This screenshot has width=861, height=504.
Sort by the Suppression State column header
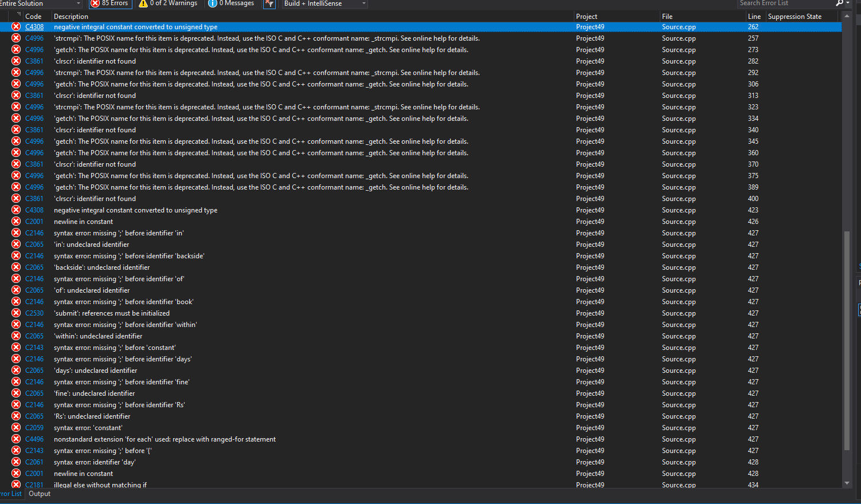coord(795,17)
